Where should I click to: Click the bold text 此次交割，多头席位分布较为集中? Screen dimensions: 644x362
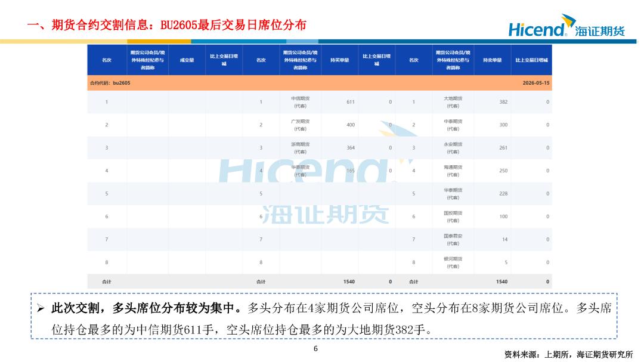(146, 308)
